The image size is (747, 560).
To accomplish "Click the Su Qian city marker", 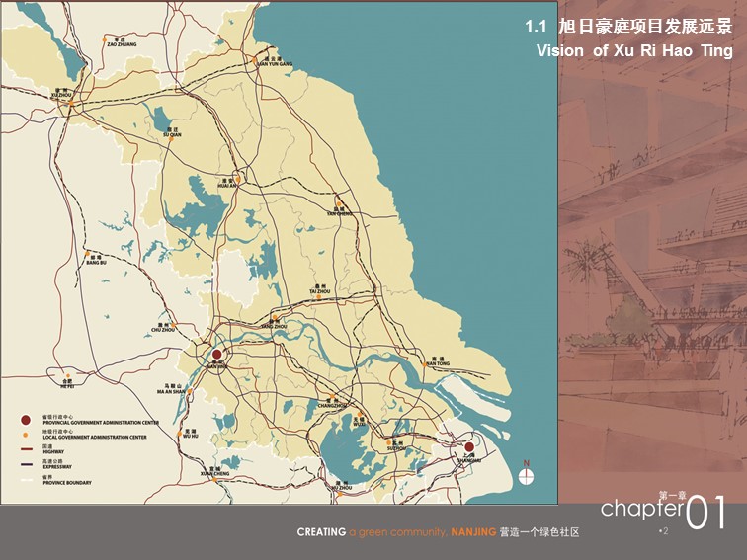I will 171,139.
